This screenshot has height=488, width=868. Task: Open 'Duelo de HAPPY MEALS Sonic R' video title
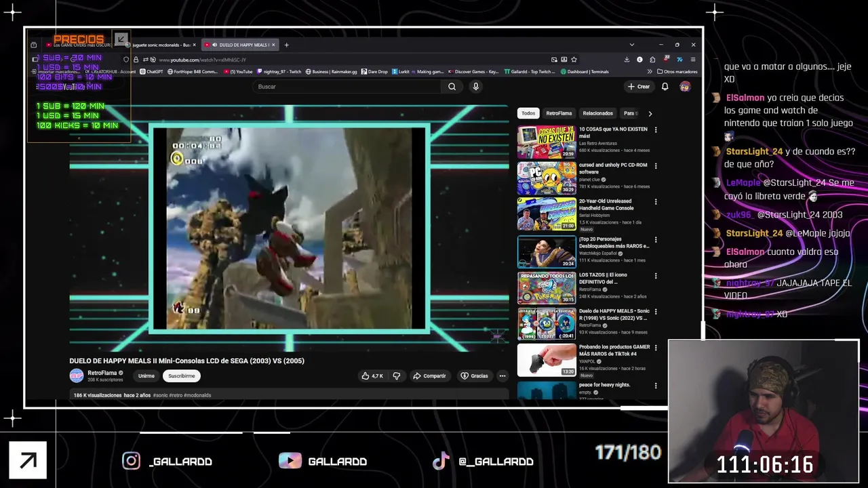pyautogui.click(x=614, y=314)
